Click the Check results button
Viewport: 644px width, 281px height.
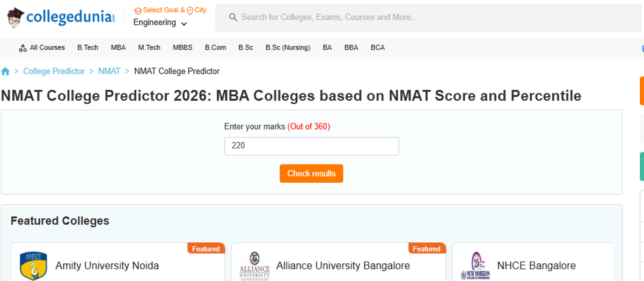click(x=311, y=174)
